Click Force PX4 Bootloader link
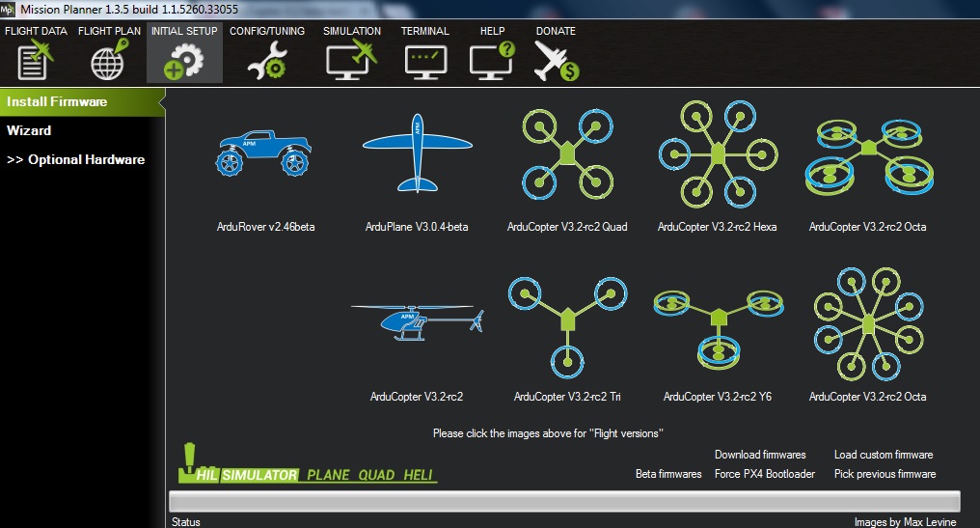The image size is (980, 528). coord(764,474)
